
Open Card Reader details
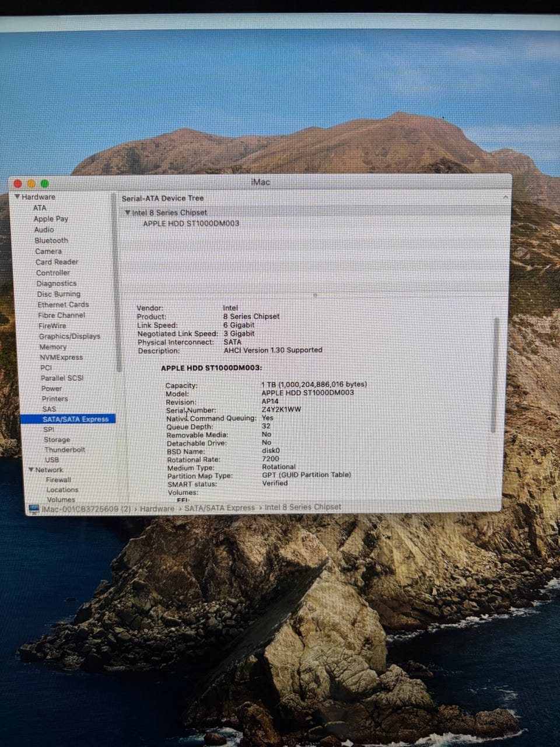57,262
